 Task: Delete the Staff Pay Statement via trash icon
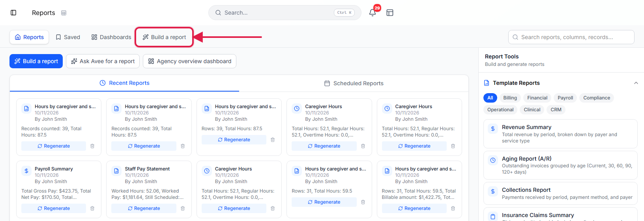[x=183, y=208]
